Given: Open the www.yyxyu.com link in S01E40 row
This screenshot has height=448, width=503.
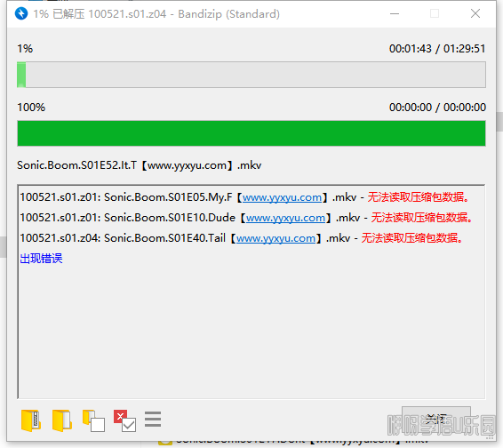Looking at the screenshot, I should (275, 238).
